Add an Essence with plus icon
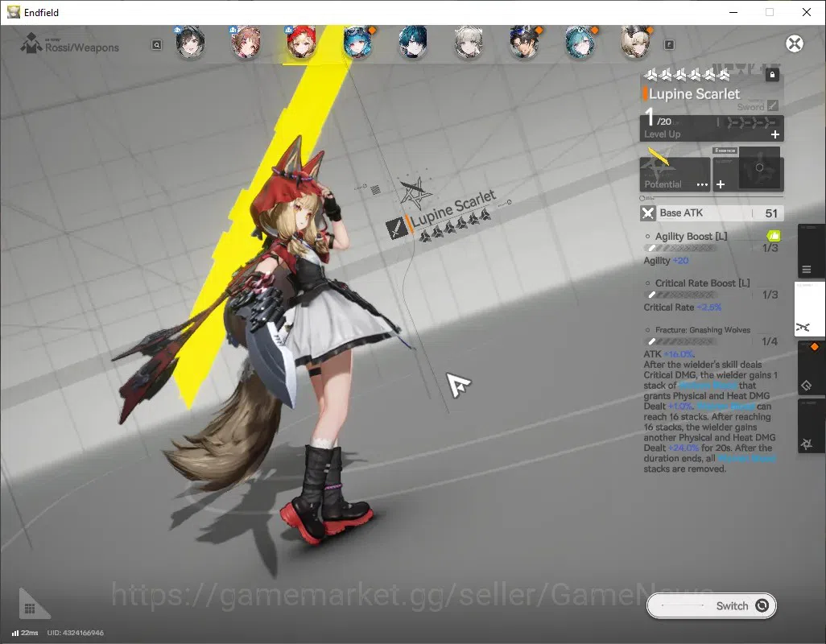 tap(721, 184)
